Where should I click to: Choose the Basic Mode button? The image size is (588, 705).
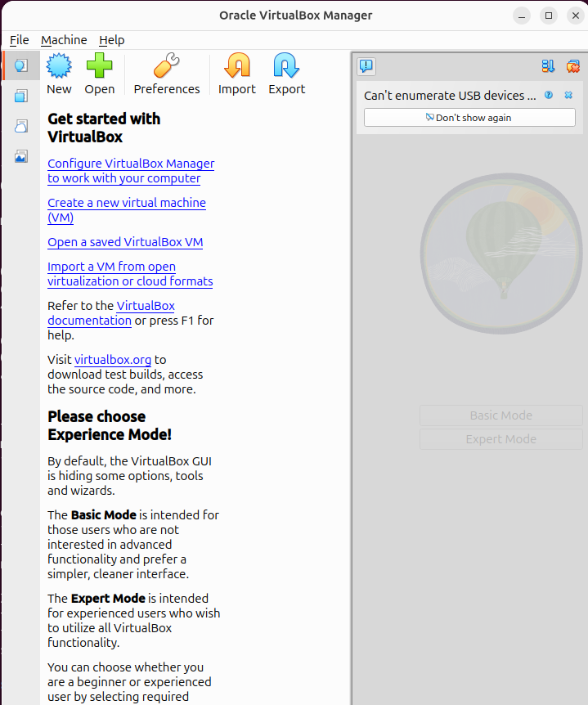pyautogui.click(x=501, y=415)
